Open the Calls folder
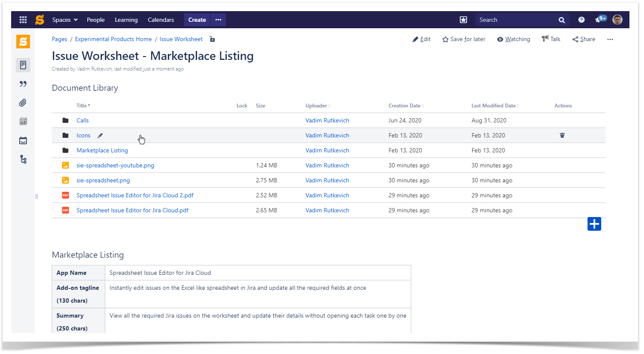Image resolution: width=644 pixels, height=354 pixels. 83,120
